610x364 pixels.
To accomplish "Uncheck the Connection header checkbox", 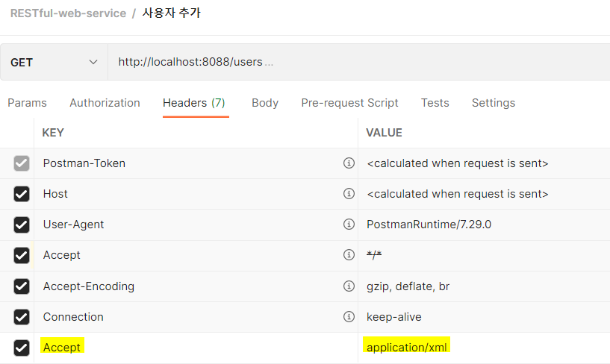I will [x=22, y=317].
